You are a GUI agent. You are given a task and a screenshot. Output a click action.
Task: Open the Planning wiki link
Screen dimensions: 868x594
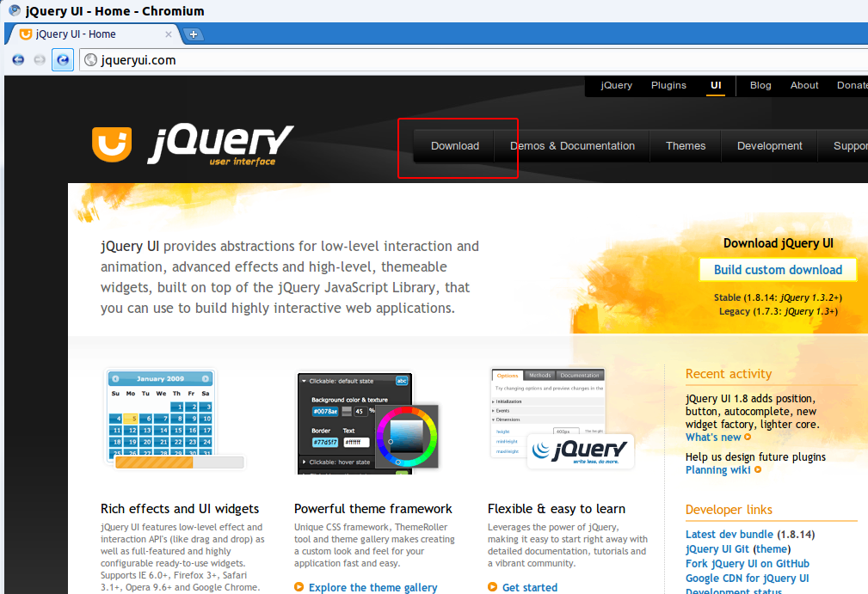[718, 470]
